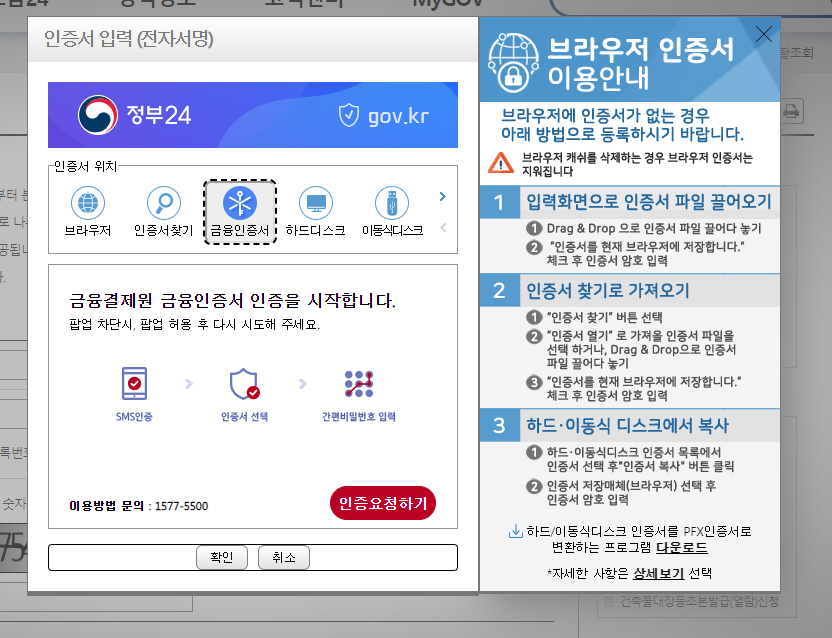The width and height of the screenshot is (832, 638).
Task: Click the 간편비밀번호 입력 keypad icon
Action: pyautogui.click(x=359, y=384)
